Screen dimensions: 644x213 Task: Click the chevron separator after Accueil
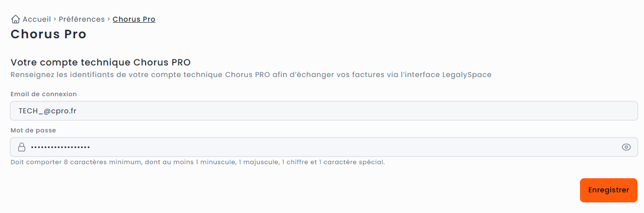click(x=54, y=19)
